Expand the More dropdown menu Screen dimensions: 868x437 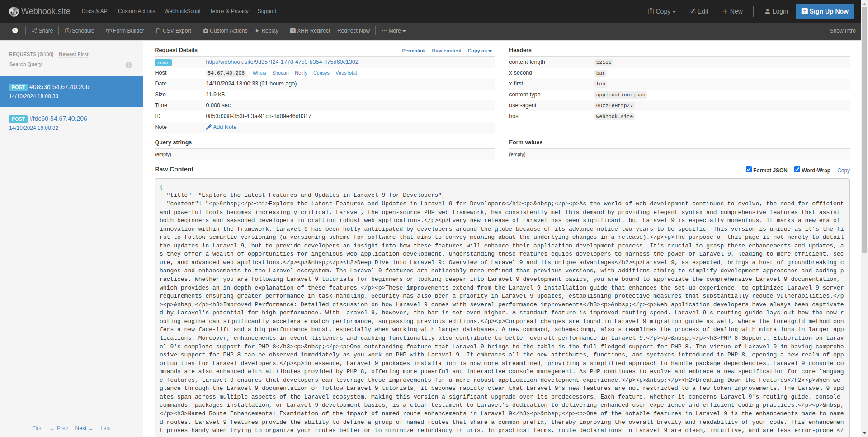394,31
